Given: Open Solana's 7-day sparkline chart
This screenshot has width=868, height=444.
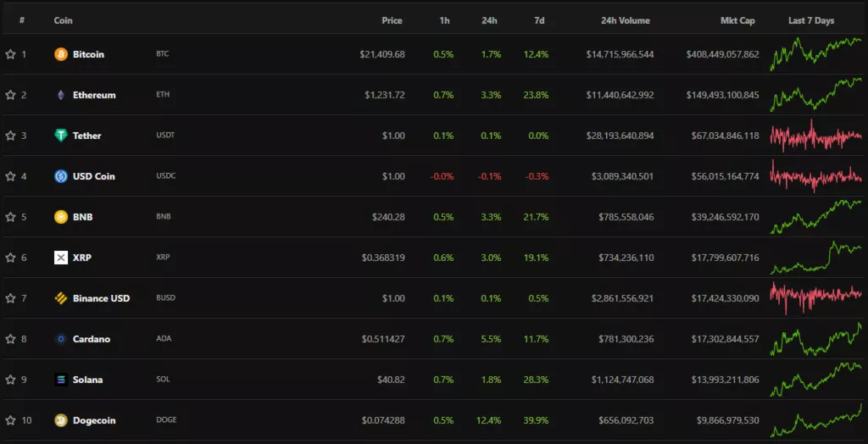Looking at the screenshot, I should coord(815,379).
